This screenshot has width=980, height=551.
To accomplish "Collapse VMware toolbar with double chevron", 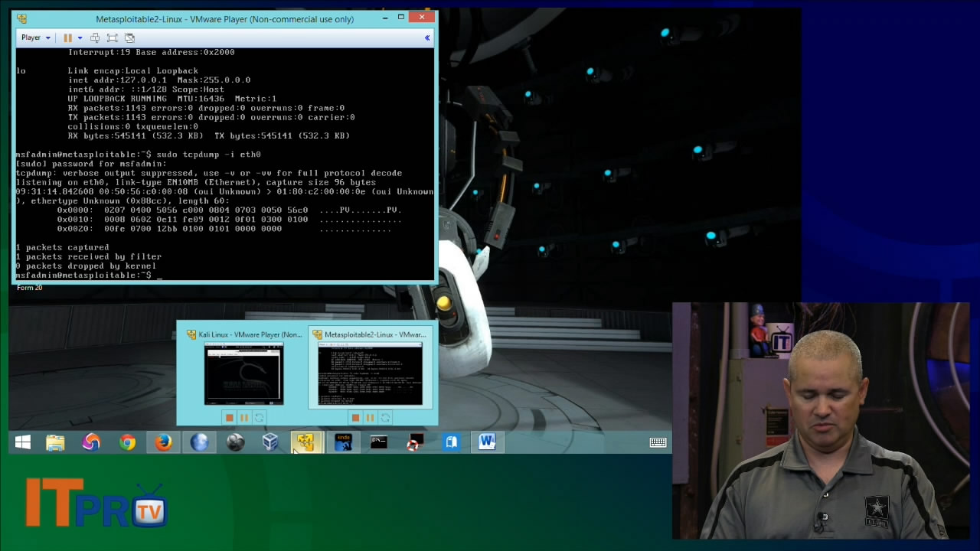I will coord(427,37).
